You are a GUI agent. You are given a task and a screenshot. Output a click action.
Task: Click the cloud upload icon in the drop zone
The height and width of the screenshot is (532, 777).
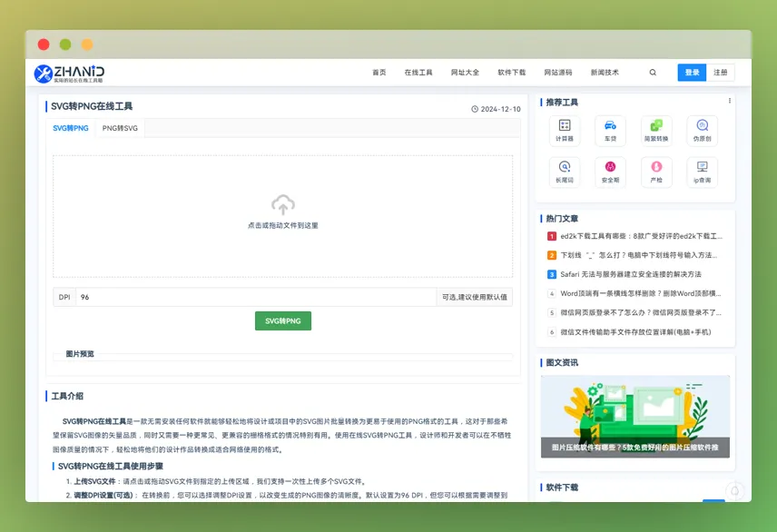(x=282, y=206)
